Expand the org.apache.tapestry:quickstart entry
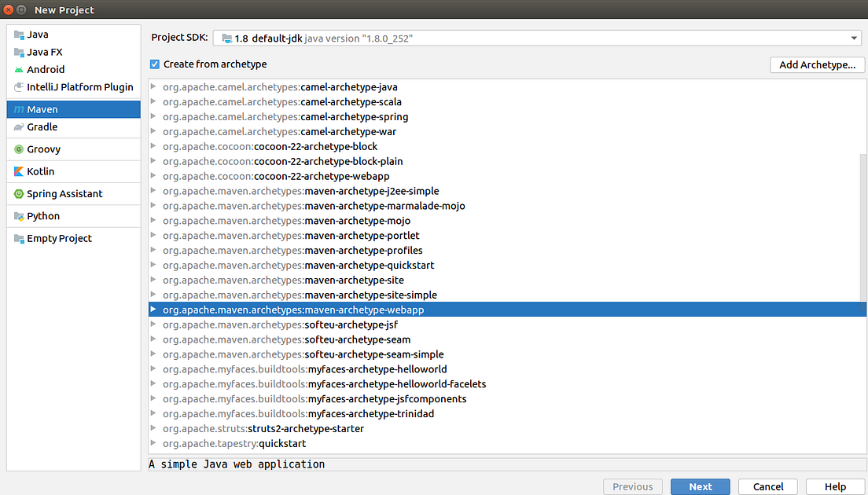The image size is (868, 495). point(153,443)
